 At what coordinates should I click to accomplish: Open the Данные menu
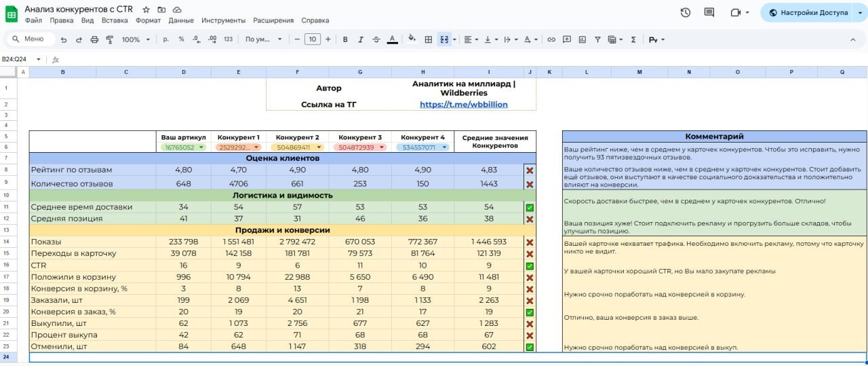click(x=181, y=20)
